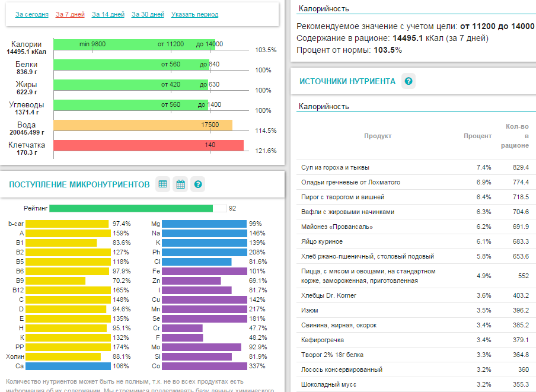Screen dimensions: 536x392
Task: Sort by the Процент column header
Action: click(x=477, y=136)
